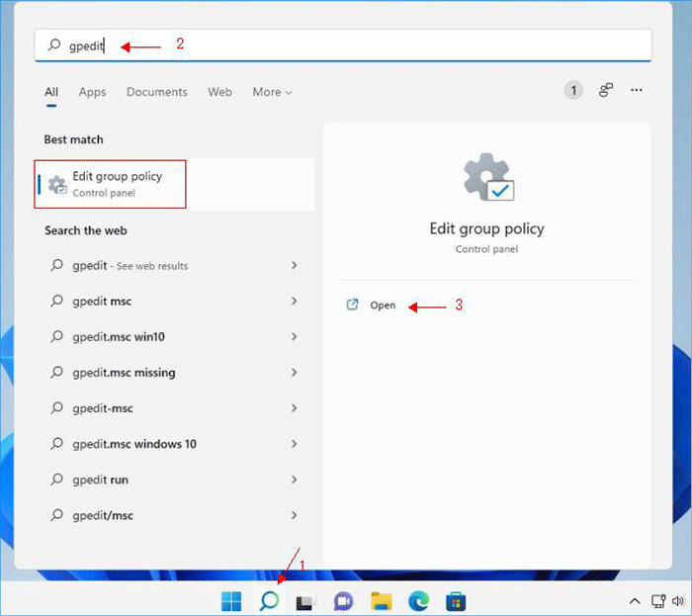Viewport: 692px width, 616px height.
Task: Launch File Explorer from the taskbar
Action: click(381, 601)
